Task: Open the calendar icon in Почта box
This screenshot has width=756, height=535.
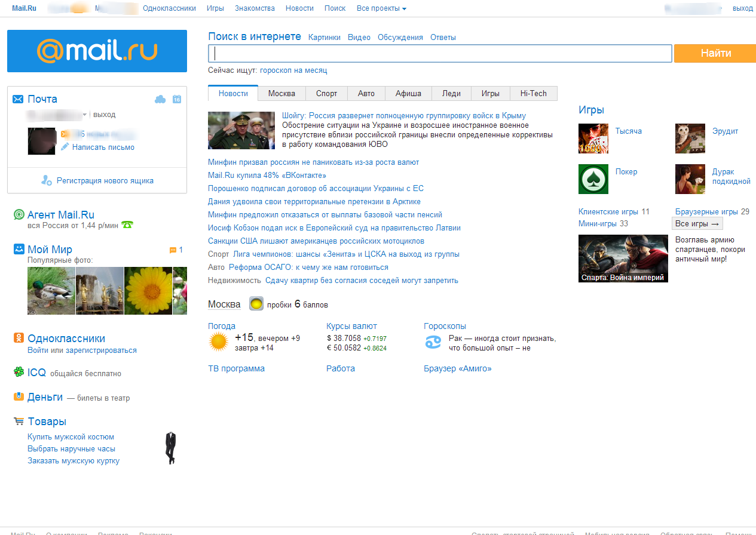Action: click(177, 99)
